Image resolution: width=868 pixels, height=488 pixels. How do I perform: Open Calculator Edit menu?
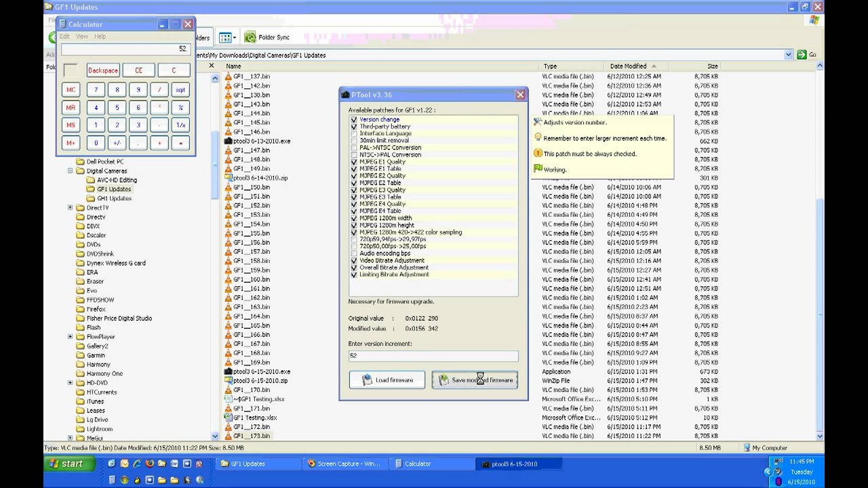[65, 36]
